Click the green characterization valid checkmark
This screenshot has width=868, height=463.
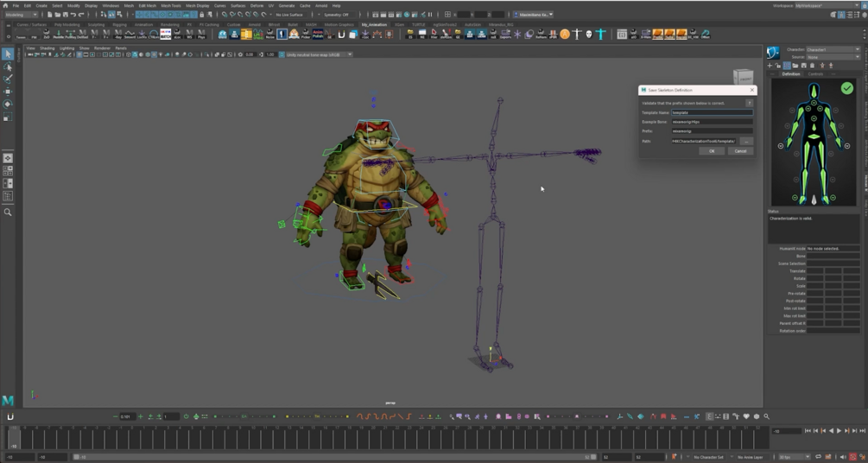tap(847, 88)
